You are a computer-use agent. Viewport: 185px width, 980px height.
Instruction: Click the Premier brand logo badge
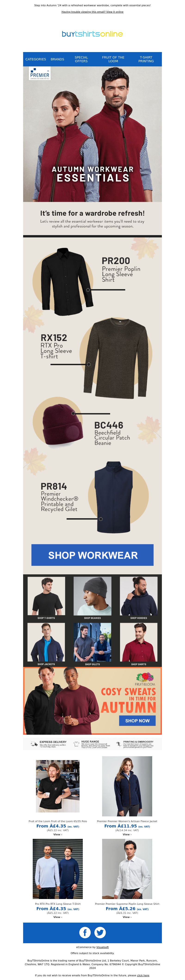tap(40, 74)
